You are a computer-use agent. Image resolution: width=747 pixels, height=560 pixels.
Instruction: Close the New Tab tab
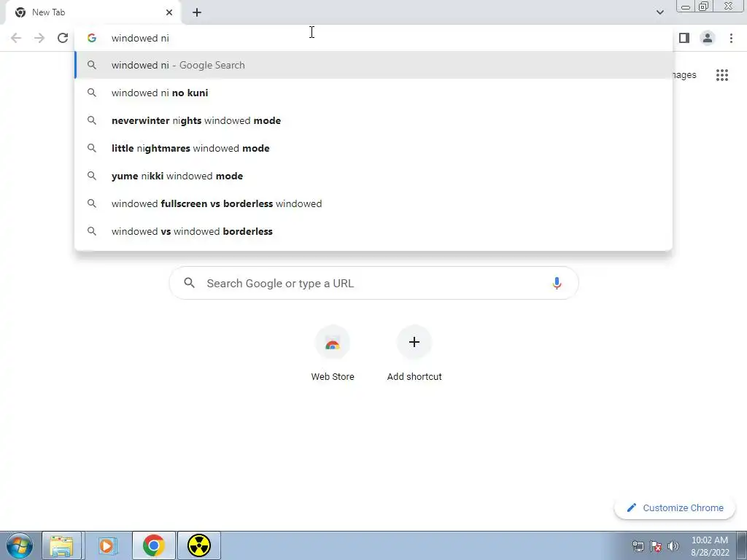pyautogui.click(x=169, y=12)
